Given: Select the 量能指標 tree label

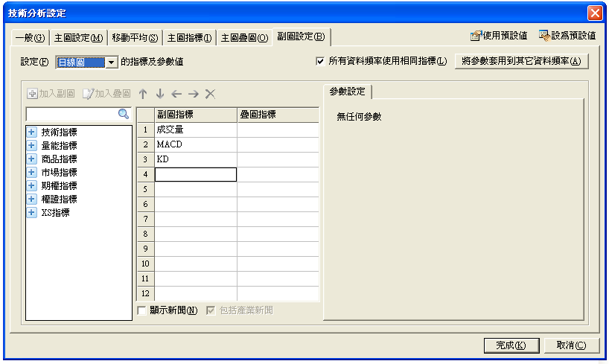Looking at the screenshot, I should tap(60, 146).
